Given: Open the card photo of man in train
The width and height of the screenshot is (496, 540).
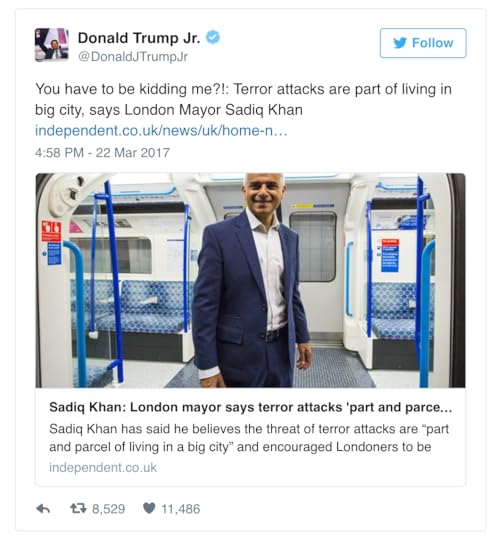Looking at the screenshot, I should pyautogui.click(x=250, y=280).
